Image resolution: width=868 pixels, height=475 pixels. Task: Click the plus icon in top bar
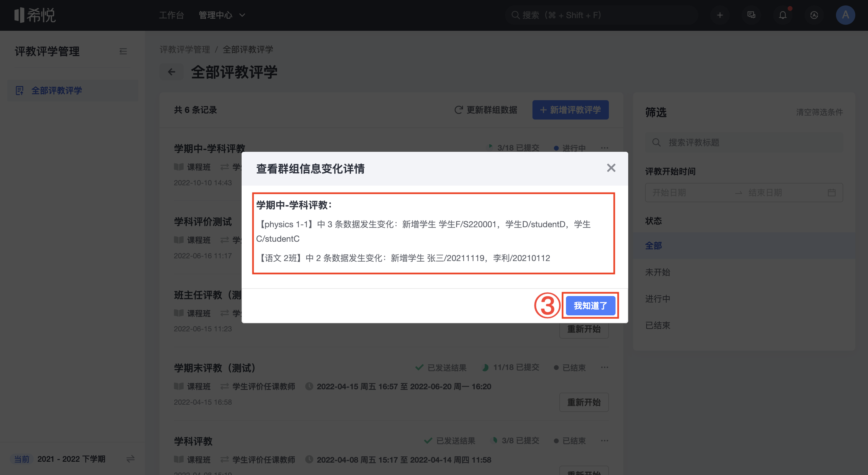coord(720,15)
